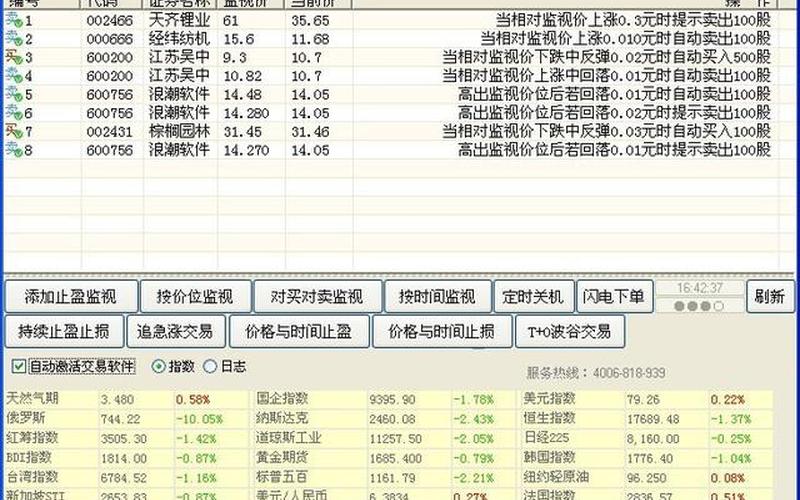Click the 价格与时间止损 button

click(x=442, y=332)
